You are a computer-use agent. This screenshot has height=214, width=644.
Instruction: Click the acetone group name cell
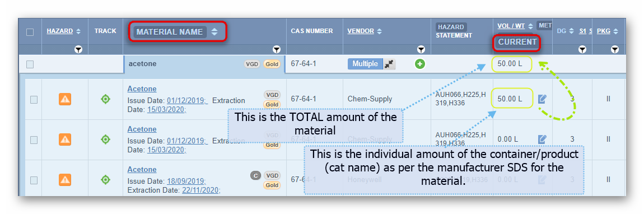point(204,64)
